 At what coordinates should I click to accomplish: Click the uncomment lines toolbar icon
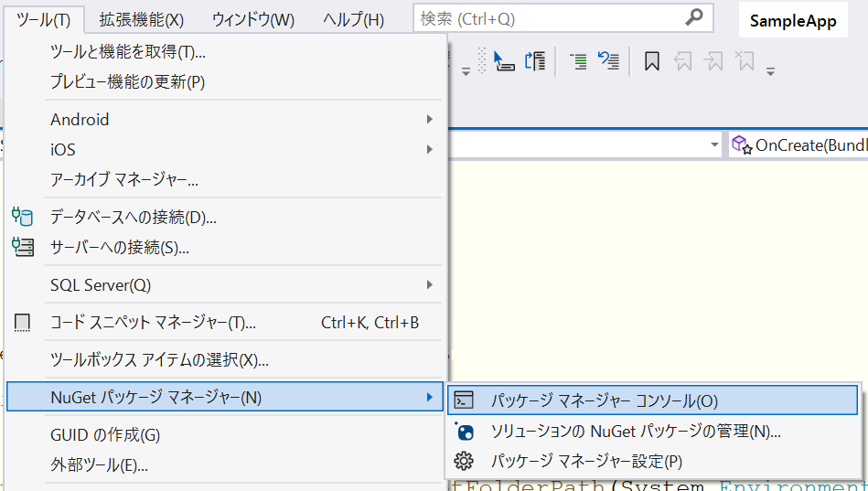coord(608,60)
